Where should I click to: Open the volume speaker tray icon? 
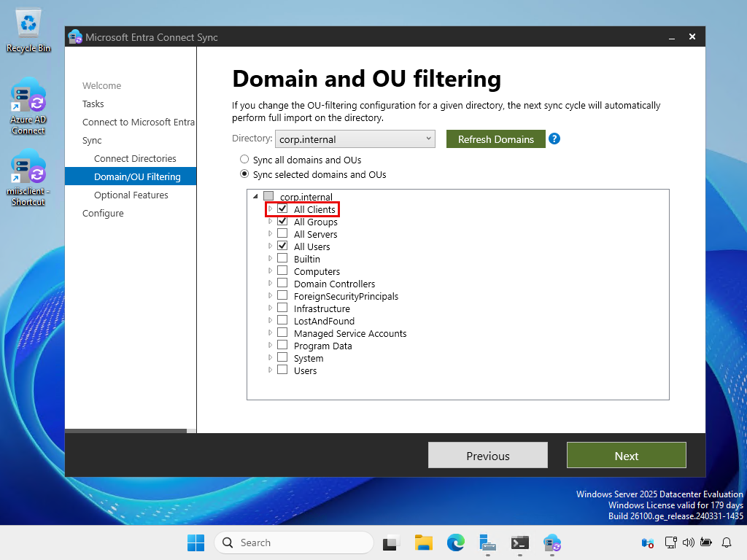point(689,542)
